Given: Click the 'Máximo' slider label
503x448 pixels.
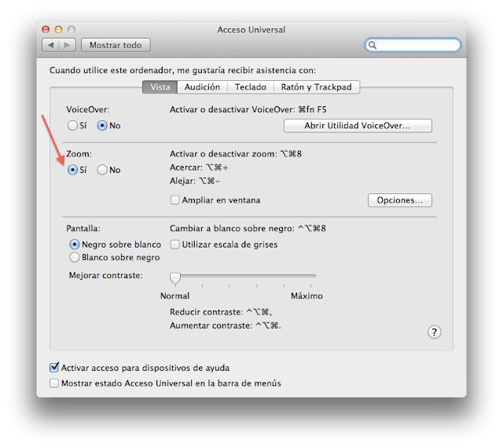Looking at the screenshot, I should pos(307,296).
